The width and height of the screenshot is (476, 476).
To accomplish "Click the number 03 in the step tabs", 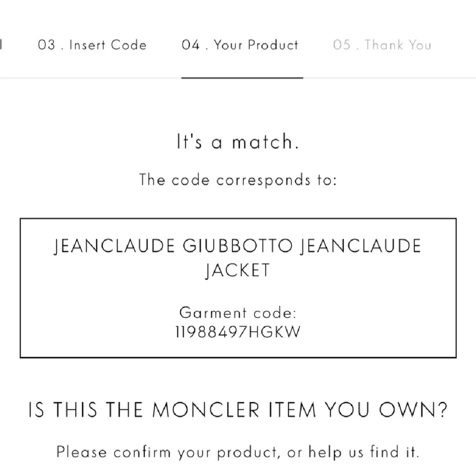I will (47, 45).
